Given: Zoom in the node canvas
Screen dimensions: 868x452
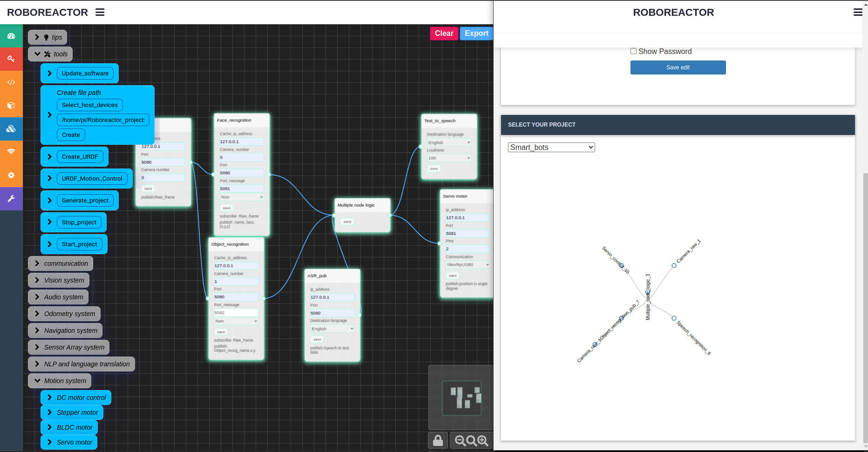Looking at the screenshot, I should (483, 440).
